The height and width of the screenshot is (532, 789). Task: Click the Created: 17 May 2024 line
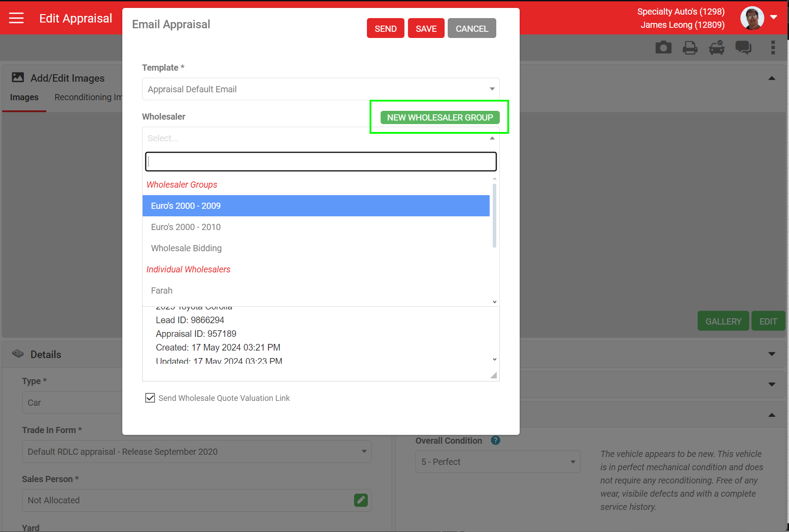[218, 347]
